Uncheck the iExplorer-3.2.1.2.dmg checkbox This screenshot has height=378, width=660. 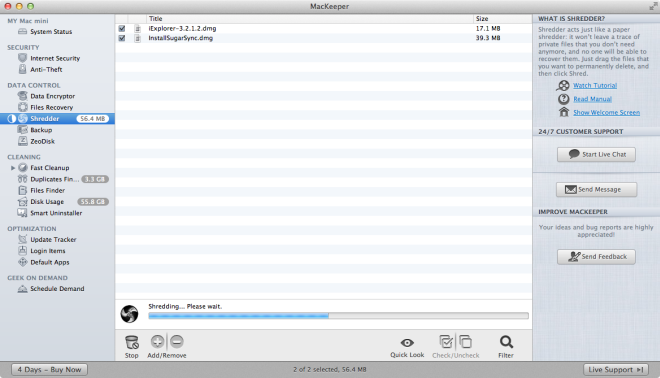pos(122,28)
